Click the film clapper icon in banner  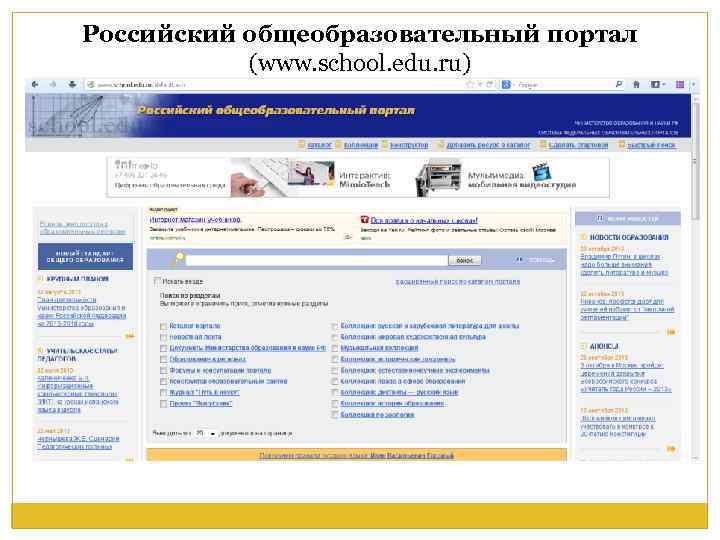click(542, 171)
